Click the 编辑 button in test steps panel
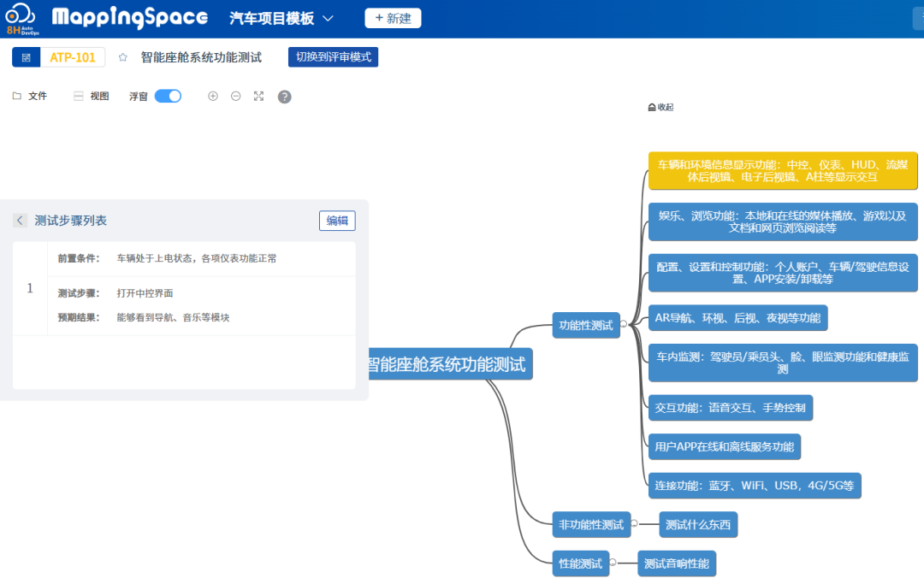This screenshot has height=584, width=924. click(337, 221)
